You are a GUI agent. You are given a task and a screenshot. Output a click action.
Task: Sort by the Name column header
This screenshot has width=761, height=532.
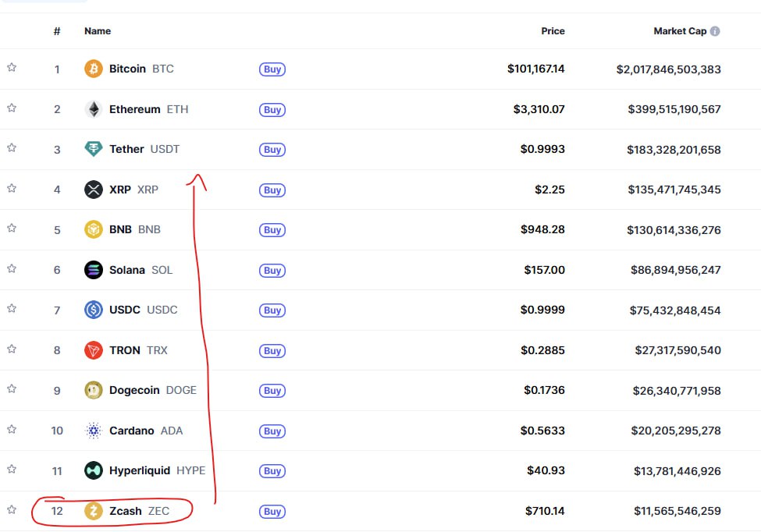pyautogui.click(x=98, y=31)
